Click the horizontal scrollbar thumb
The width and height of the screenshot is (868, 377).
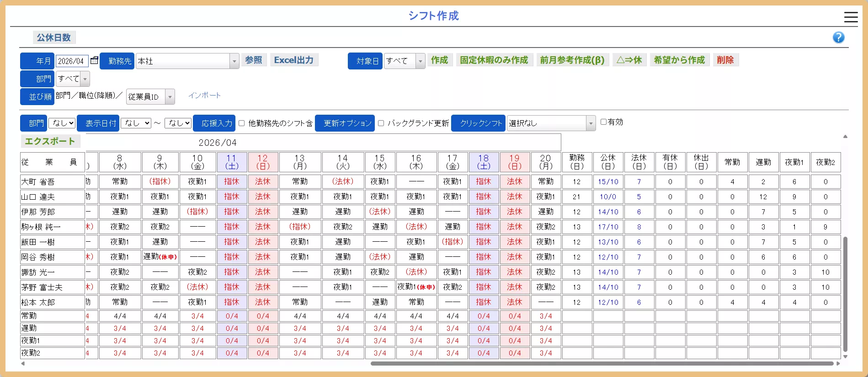tap(602, 364)
